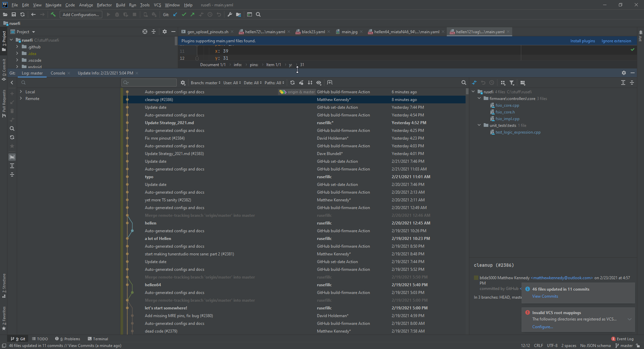Image resolution: width=644 pixels, height=349 pixels.
Task: Click the Group By icon in commit details
Action: click(x=503, y=83)
